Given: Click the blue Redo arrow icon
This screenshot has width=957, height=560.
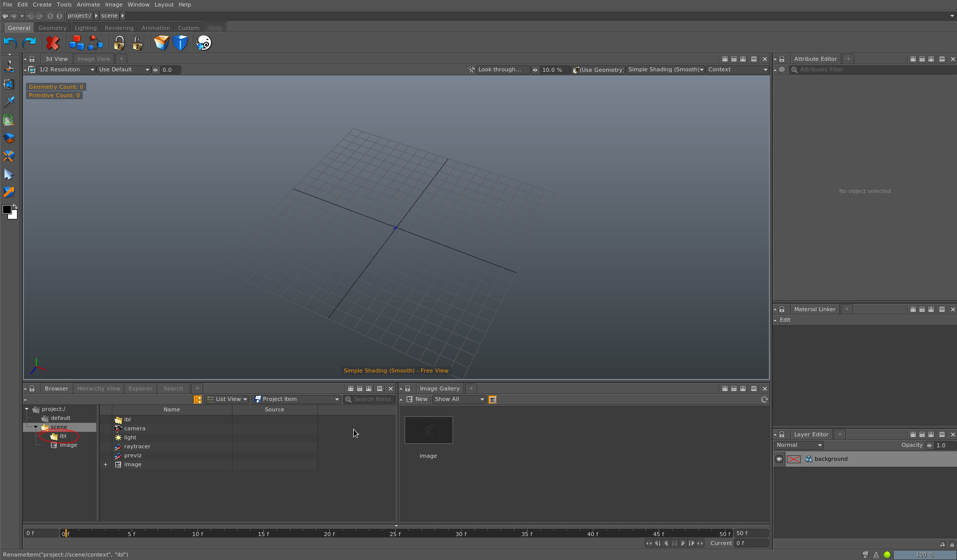Looking at the screenshot, I should (29, 43).
